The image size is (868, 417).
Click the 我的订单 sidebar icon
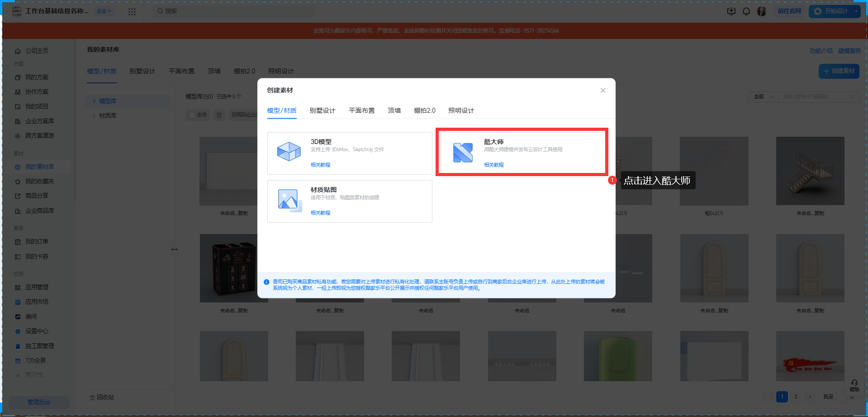pos(18,242)
